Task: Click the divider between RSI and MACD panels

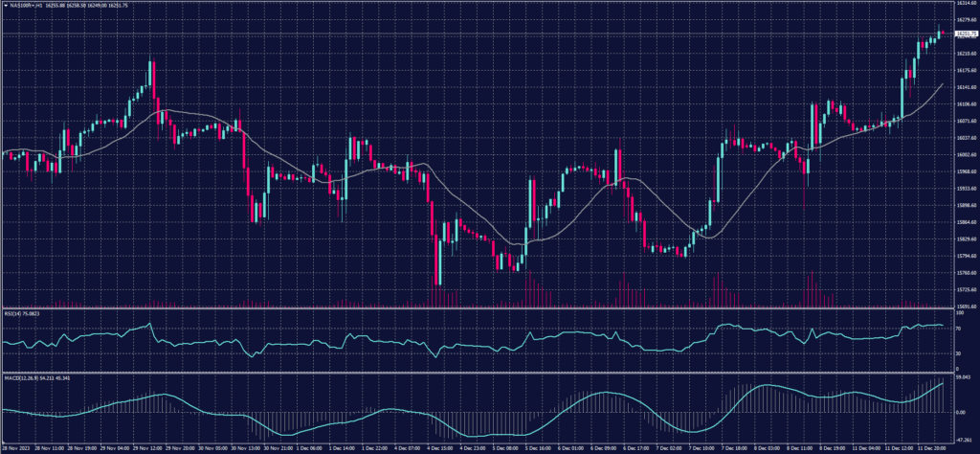Action: click(479, 374)
